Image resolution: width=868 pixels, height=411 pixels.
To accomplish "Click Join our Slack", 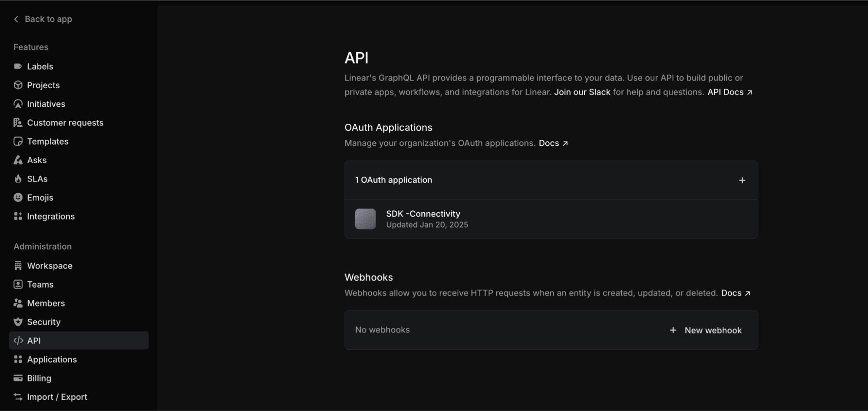I will (582, 92).
